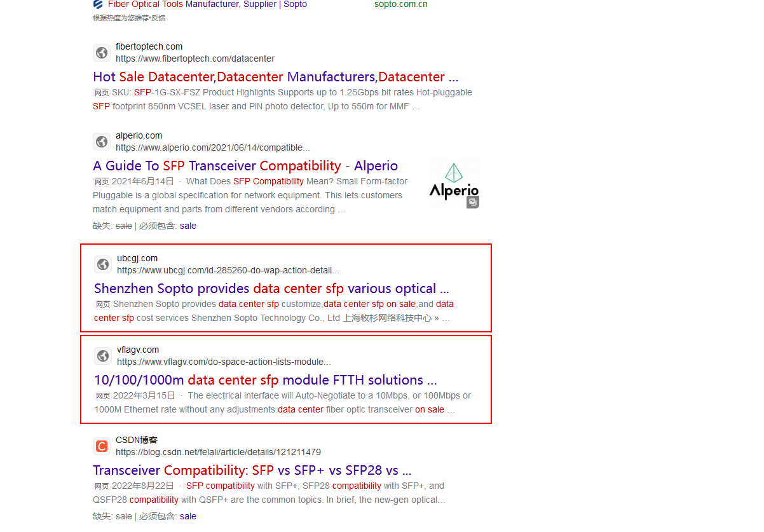This screenshot has height=532, width=764.
Task: Click the alperio.com site name
Action: tap(139, 135)
